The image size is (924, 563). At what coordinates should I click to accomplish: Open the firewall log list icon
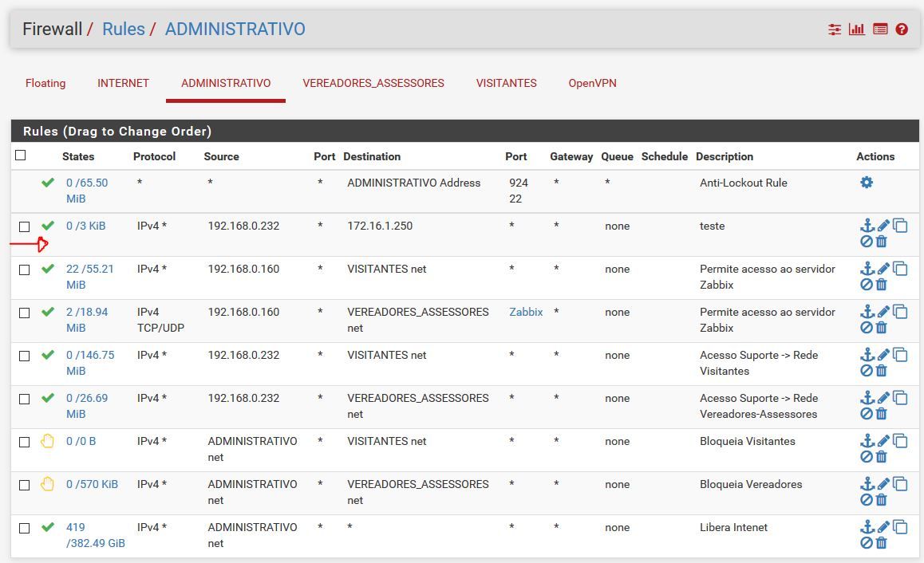(880, 30)
